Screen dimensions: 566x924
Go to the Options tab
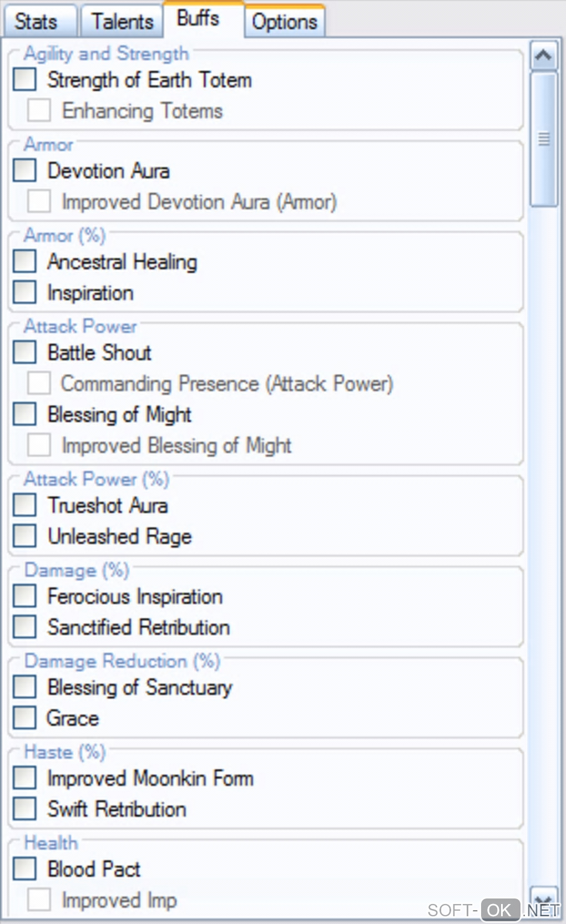tap(284, 22)
